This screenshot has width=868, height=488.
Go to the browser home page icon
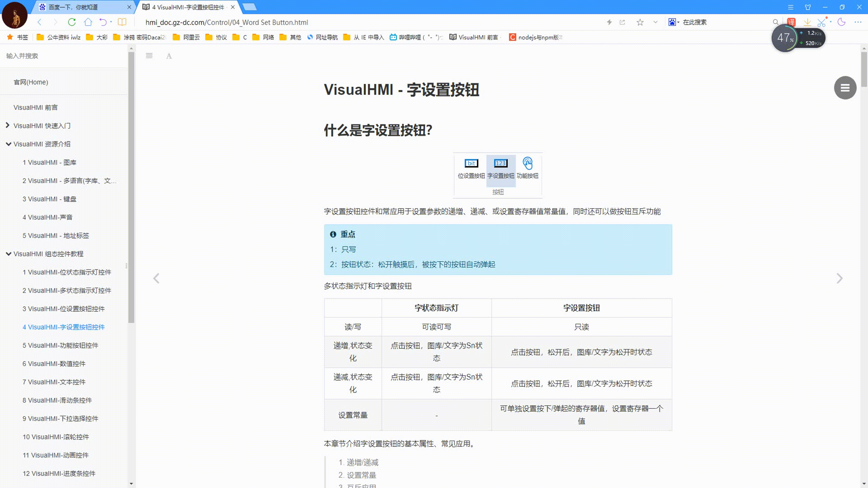coord(88,22)
